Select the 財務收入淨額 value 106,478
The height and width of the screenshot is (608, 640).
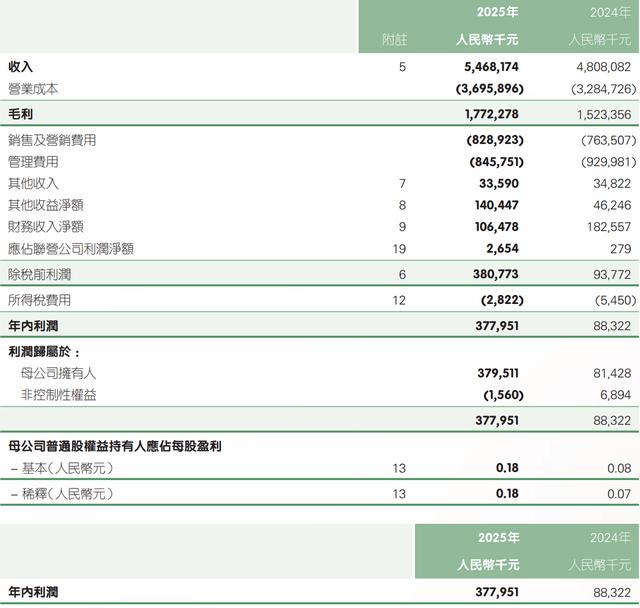[490, 227]
